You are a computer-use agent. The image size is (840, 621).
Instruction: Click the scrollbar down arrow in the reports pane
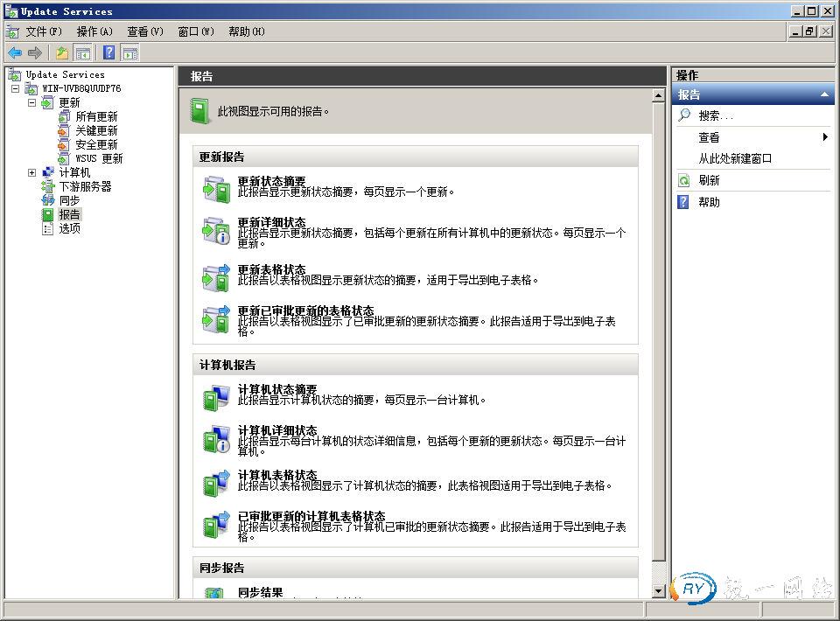tap(658, 591)
